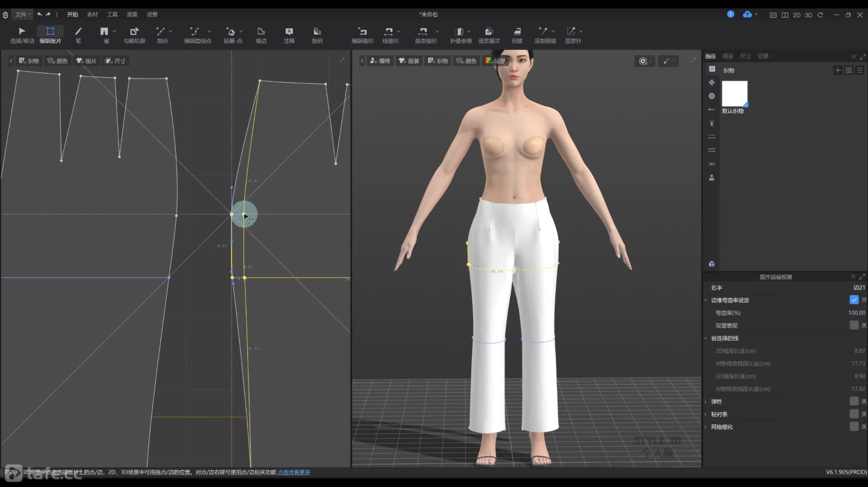This screenshot has height=487, width=868.
Task: Enable the 双层表现 checkbox
Action: tap(854, 325)
